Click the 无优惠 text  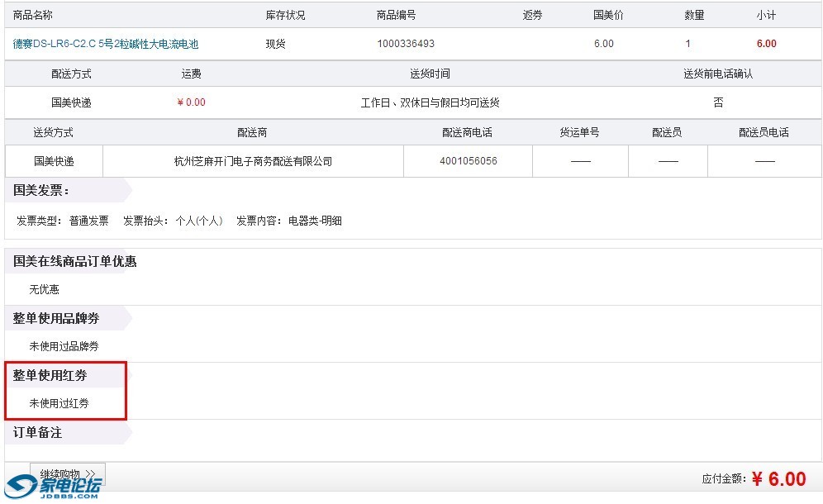pyautogui.click(x=44, y=289)
